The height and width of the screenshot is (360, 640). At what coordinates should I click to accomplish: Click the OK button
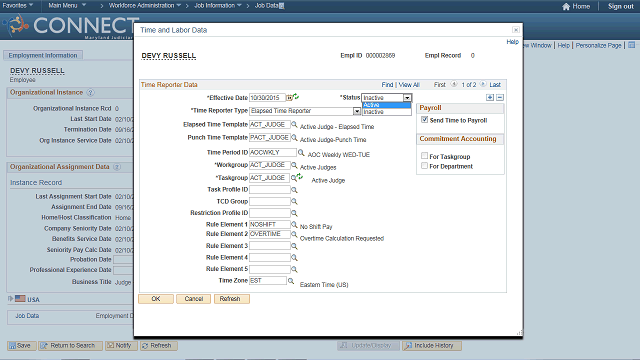tap(156, 299)
